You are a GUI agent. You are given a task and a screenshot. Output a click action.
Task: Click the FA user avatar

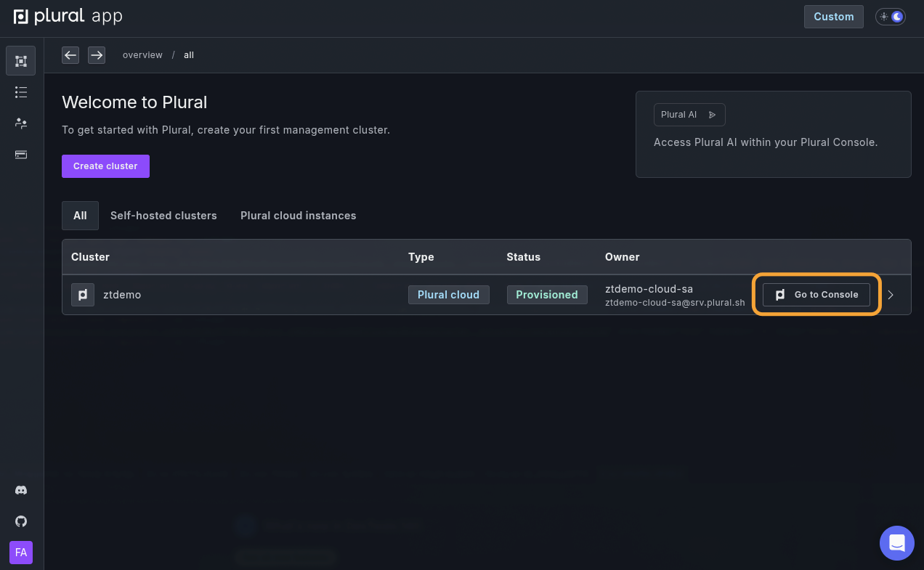coord(21,553)
